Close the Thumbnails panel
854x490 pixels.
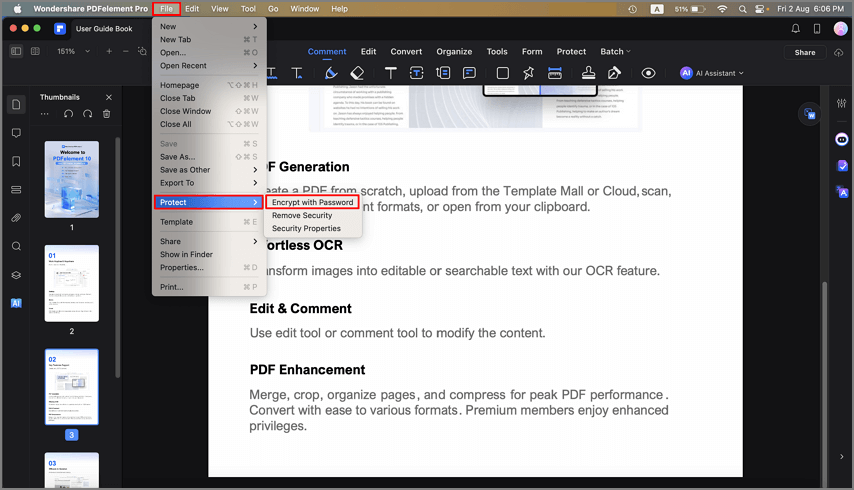[x=109, y=97]
